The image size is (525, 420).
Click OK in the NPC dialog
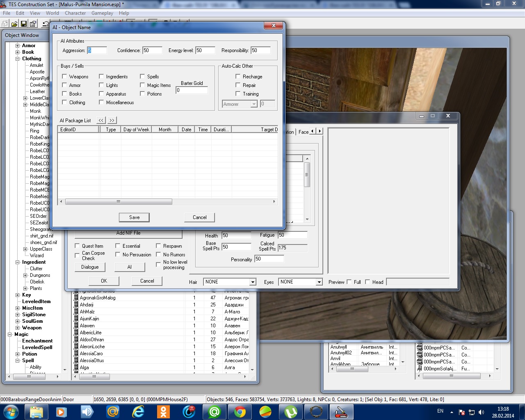coord(104,281)
